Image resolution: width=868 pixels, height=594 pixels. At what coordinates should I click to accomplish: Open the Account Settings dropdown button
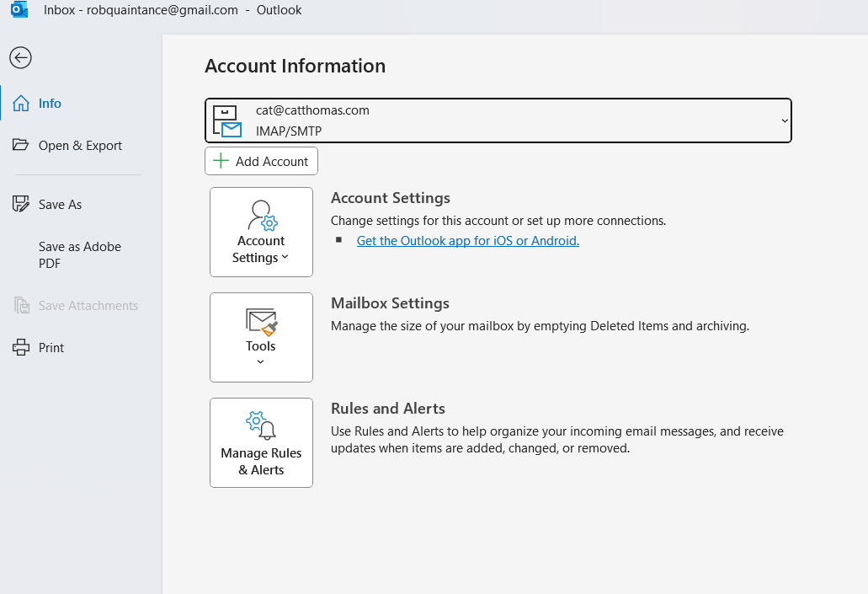(x=261, y=233)
